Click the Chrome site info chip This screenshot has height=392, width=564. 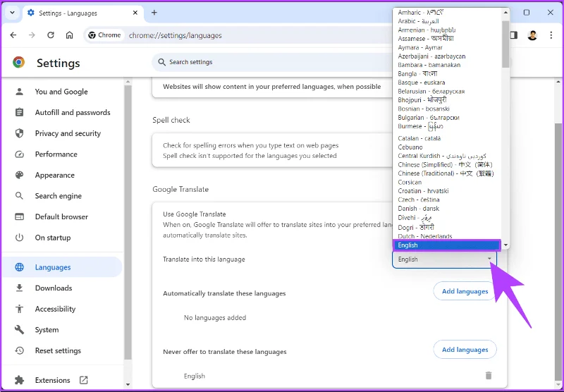tap(104, 35)
